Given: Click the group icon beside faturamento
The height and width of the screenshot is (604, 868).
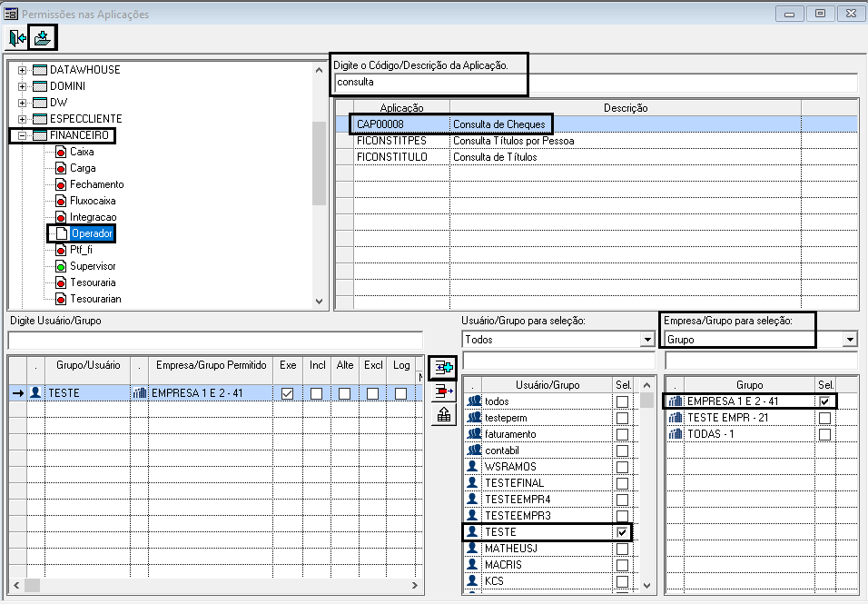Looking at the screenshot, I should point(474,433).
